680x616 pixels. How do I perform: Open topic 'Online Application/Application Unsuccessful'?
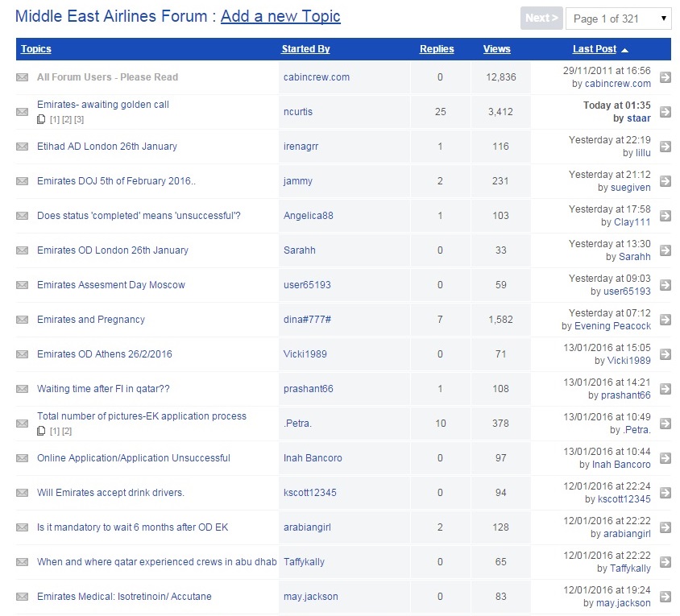click(x=134, y=458)
